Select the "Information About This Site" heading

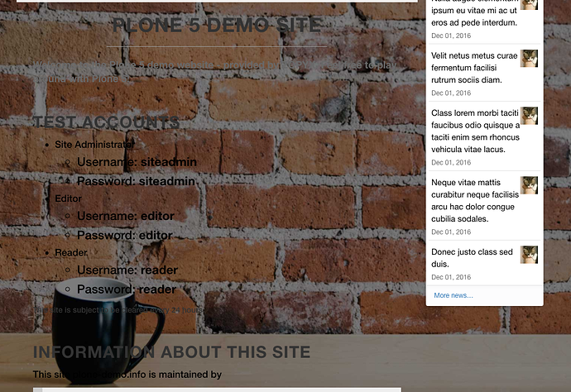point(171,352)
